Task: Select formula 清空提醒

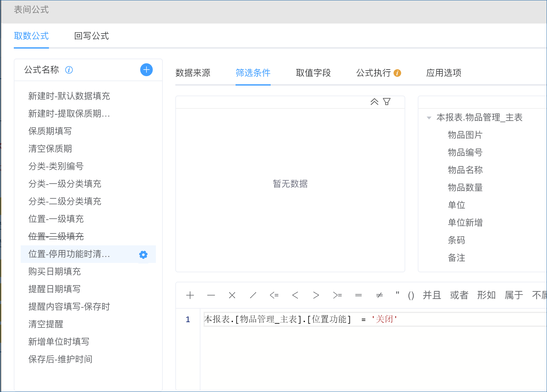Action: (x=88, y=324)
